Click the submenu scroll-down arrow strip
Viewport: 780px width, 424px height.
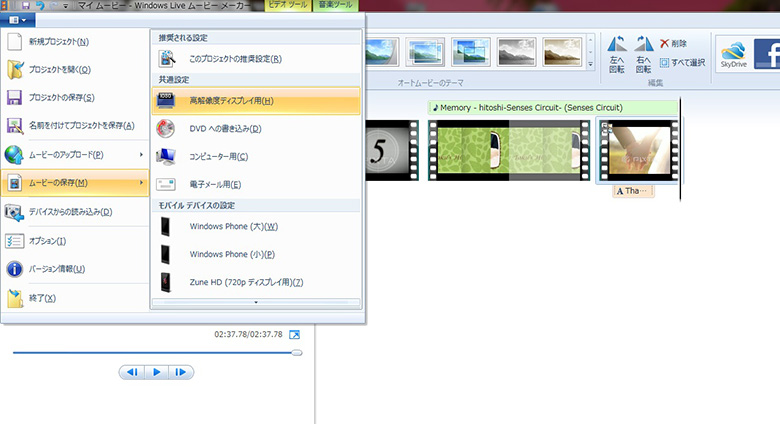tap(256, 302)
